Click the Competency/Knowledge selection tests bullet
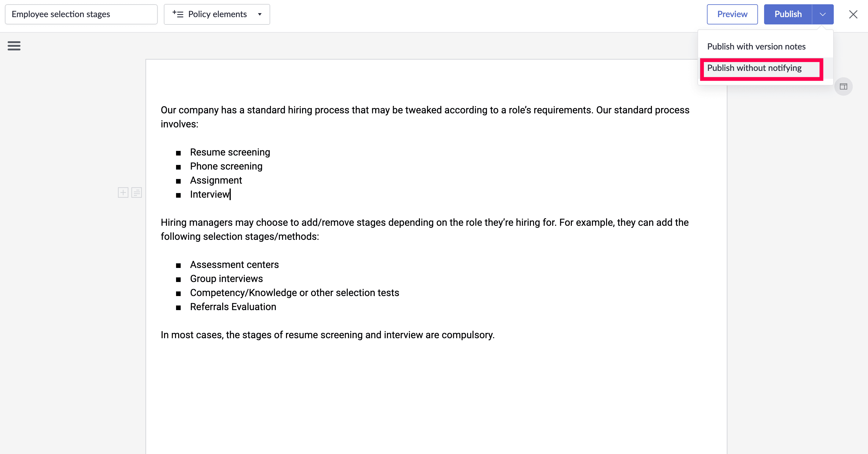The width and height of the screenshot is (868, 454). point(294,293)
